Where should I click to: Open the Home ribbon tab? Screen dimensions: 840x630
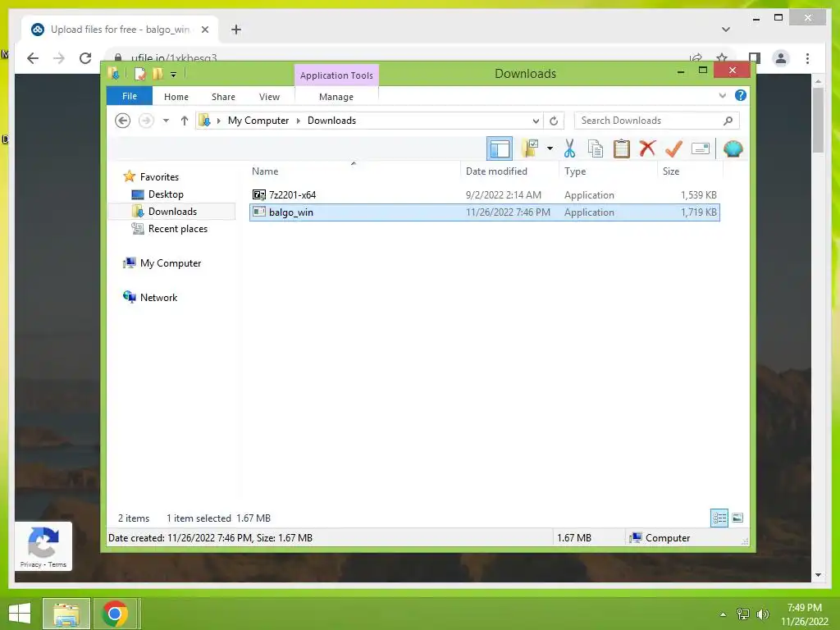tap(176, 97)
